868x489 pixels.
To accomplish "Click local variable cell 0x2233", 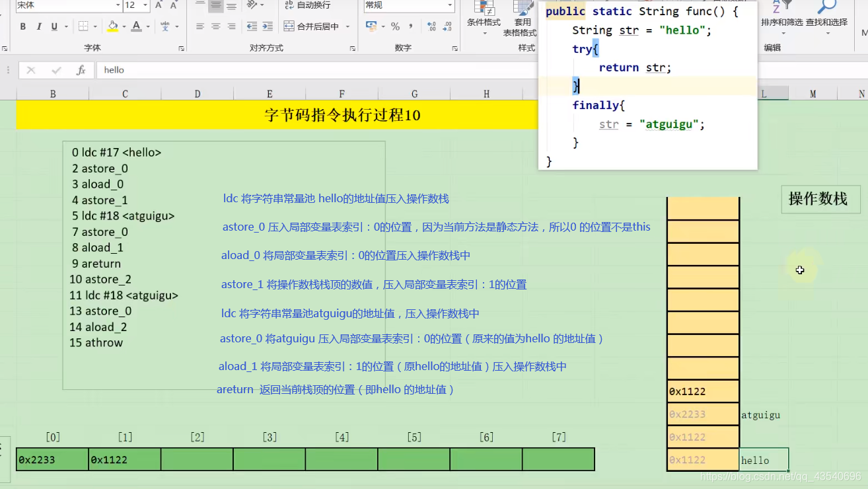I will tap(53, 459).
